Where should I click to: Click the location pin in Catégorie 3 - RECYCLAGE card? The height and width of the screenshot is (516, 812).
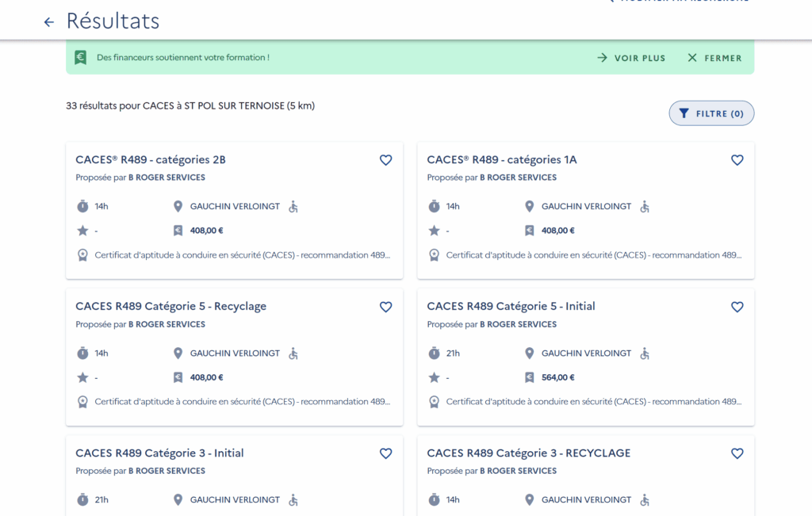pyautogui.click(x=529, y=500)
